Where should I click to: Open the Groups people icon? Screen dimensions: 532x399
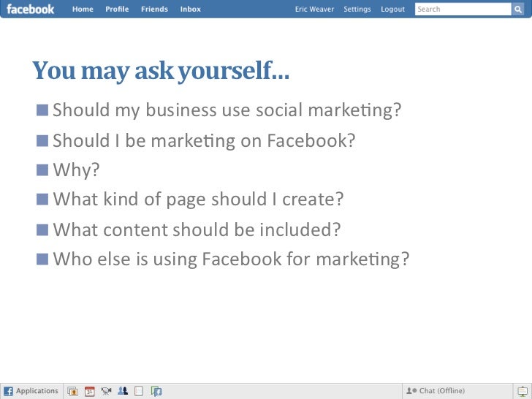click(x=123, y=391)
